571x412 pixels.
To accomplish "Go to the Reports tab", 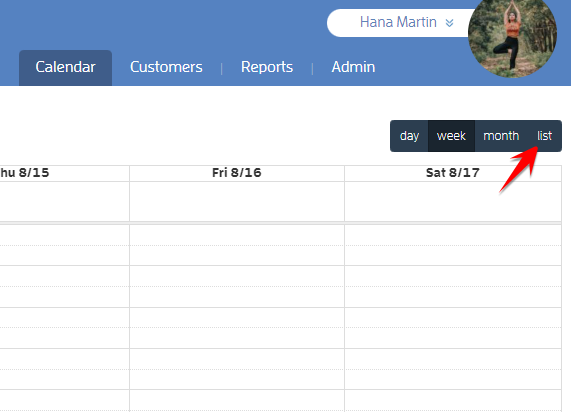I will (x=267, y=67).
